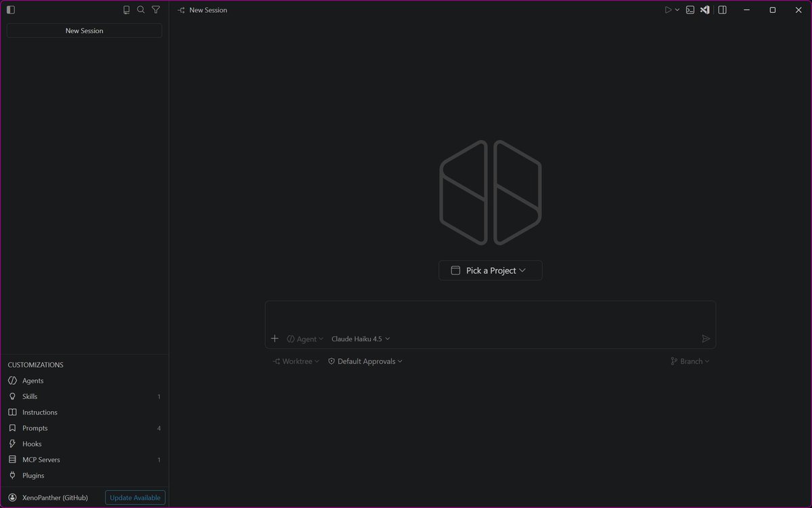Open the Branch dropdown
812x508 pixels.
[x=690, y=362]
